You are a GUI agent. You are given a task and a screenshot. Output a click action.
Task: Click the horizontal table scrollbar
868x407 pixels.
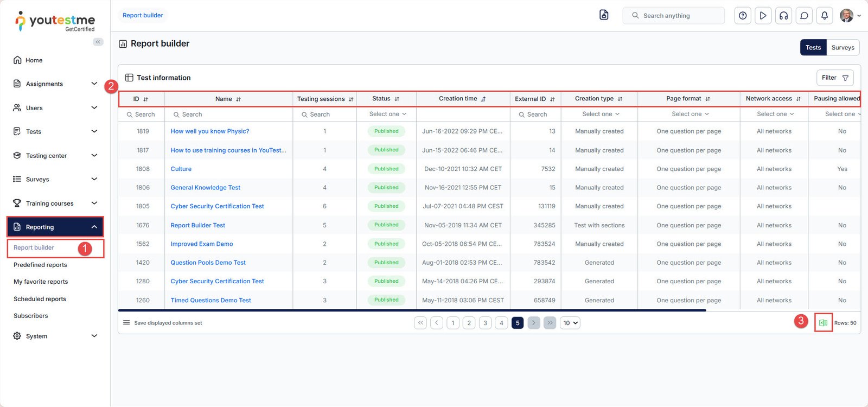tap(412, 310)
